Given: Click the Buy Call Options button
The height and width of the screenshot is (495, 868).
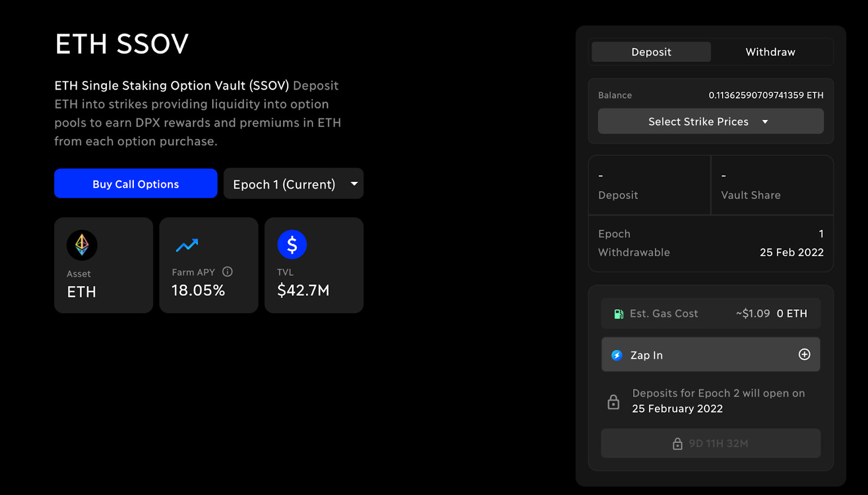Looking at the screenshot, I should 136,183.
